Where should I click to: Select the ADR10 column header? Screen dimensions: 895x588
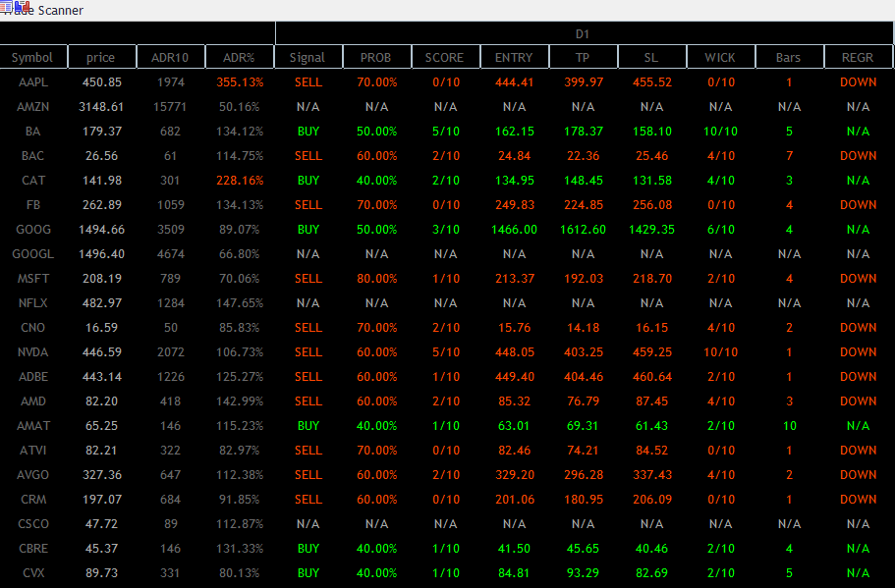(x=170, y=58)
